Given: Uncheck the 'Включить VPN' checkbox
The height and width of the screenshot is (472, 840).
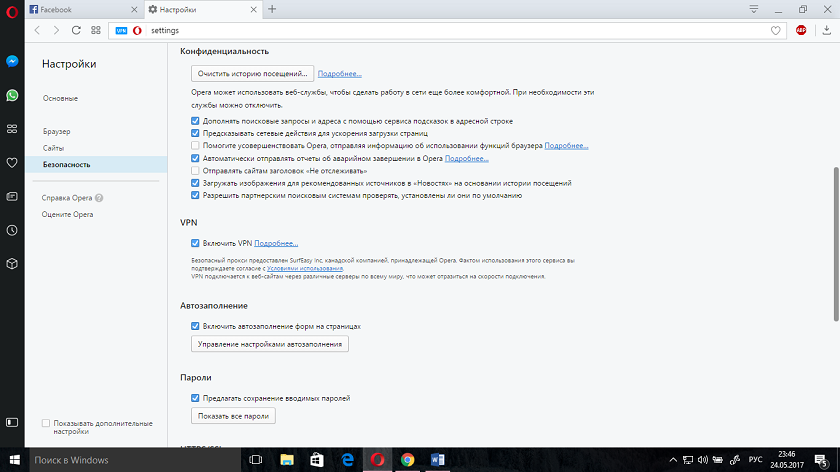Looking at the screenshot, I should [196, 243].
